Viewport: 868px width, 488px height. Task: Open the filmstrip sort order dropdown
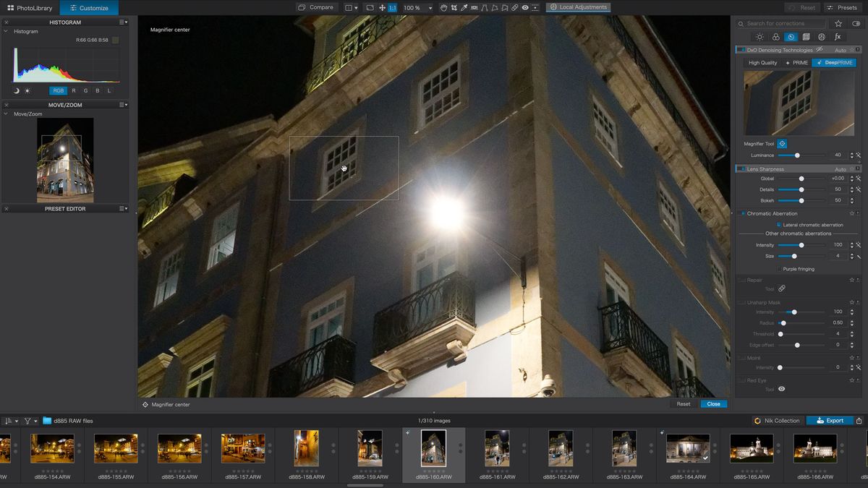click(11, 421)
